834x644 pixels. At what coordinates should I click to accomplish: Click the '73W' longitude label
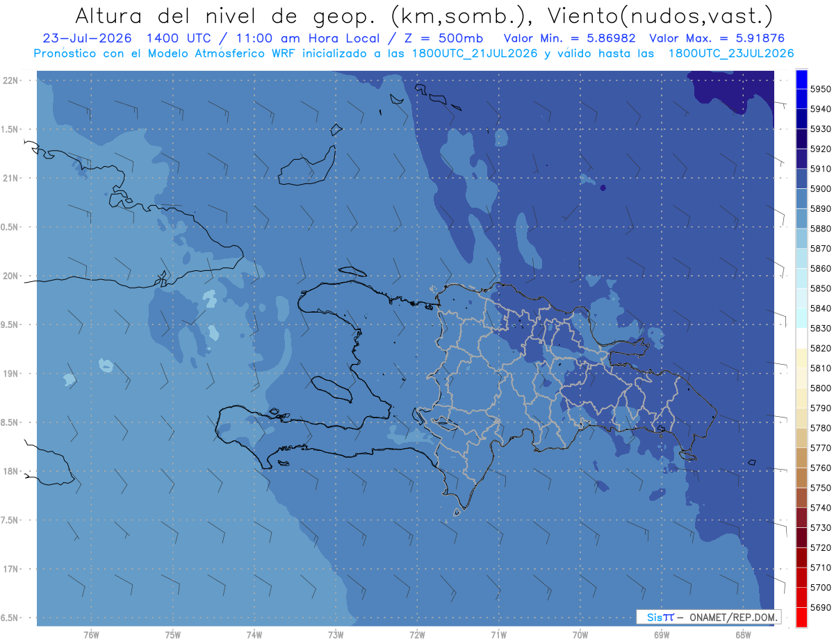tap(336, 634)
